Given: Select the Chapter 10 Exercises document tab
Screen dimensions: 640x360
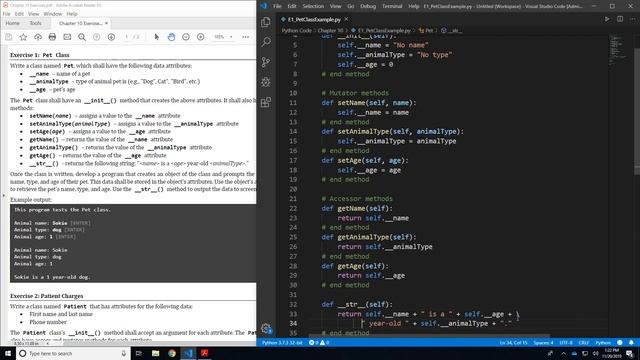Looking at the screenshot, I should click(80, 23).
